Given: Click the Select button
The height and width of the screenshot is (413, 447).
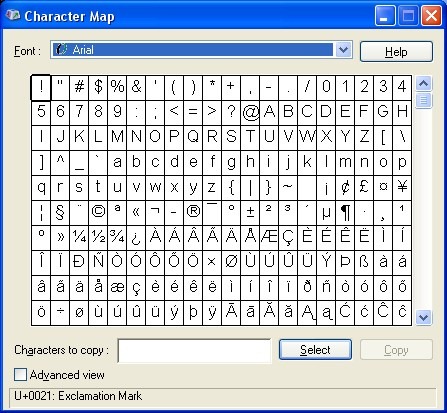Looking at the screenshot, I should [315, 350].
